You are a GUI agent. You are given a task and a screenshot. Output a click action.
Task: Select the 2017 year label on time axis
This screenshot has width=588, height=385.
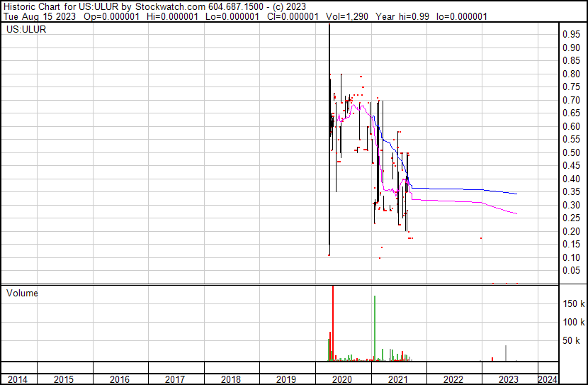pyautogui.click(x=175, y=379)
